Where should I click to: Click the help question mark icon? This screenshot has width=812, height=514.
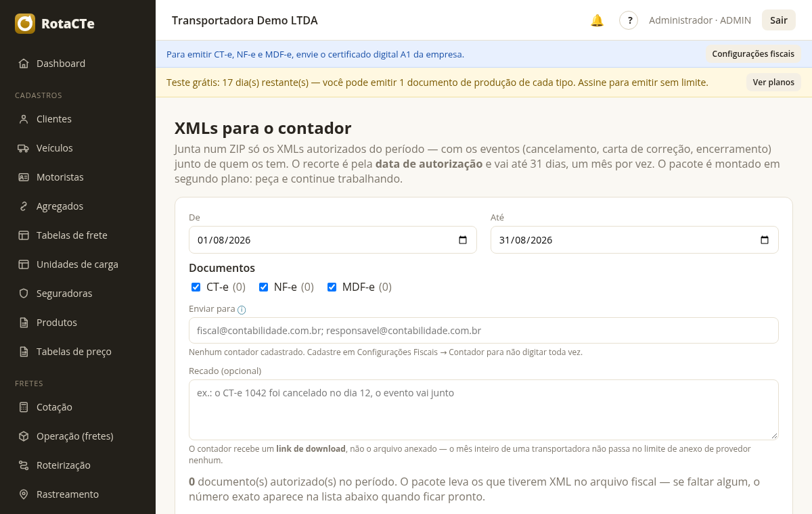click(629, 20)
